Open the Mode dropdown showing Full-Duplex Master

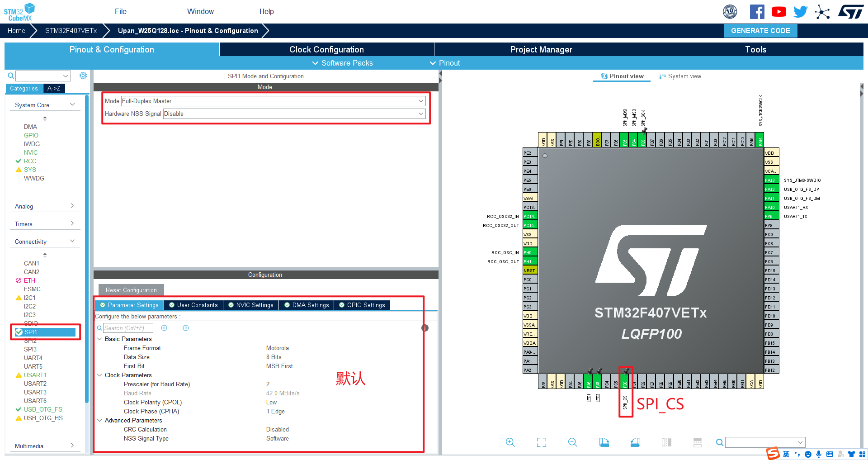pyautogui.click(x=421, y=101)
